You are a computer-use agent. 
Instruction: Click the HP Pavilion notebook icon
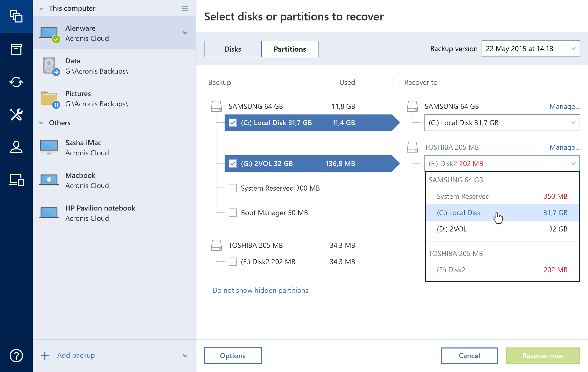click(49, 213)
